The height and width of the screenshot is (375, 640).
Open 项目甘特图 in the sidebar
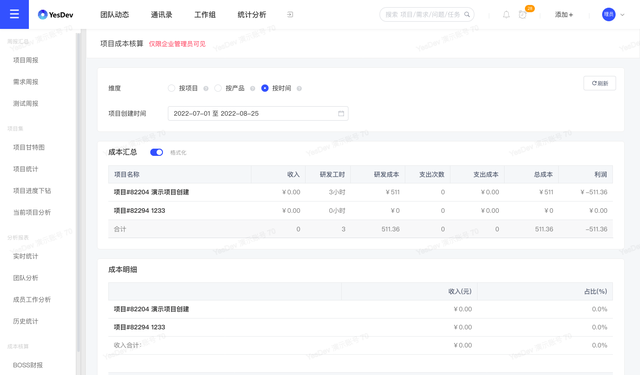click(x=29, y=147)
